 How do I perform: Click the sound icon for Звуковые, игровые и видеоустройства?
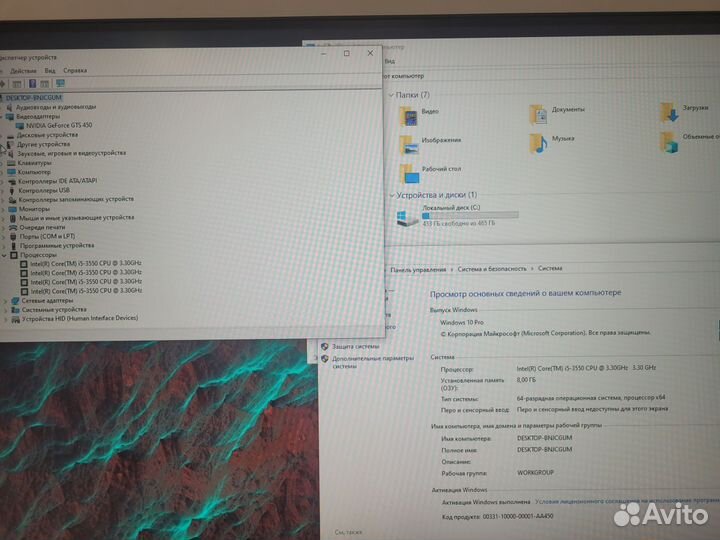(x=11, y=154)
